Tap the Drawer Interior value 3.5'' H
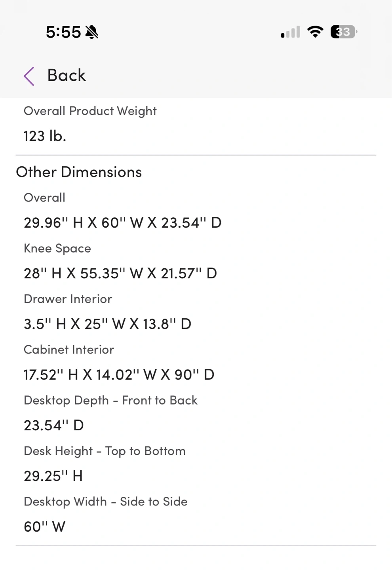Screen dimensions: 392x570 [x=108, y=324]
